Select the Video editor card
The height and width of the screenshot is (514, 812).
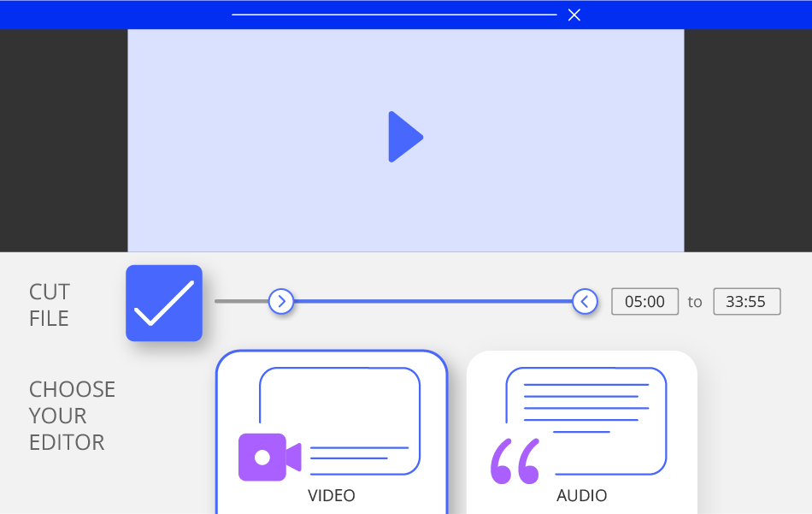click(x=332, y=433)
